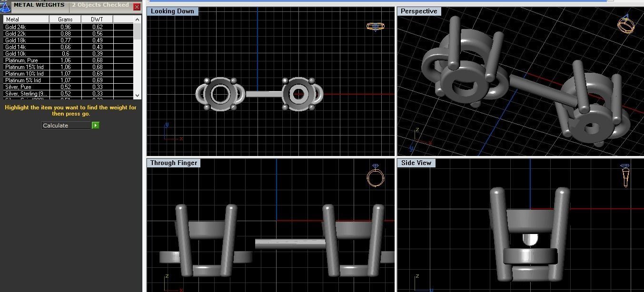Click the ring icon in Through Finger viewport
Screen dimensions: 644x292
click(x=376, y=176)
